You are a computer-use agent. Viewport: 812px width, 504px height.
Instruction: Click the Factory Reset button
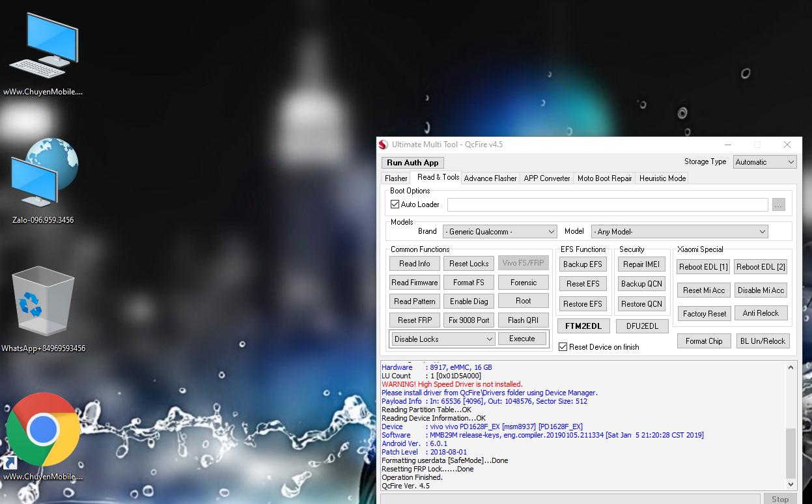click(705, 314)
